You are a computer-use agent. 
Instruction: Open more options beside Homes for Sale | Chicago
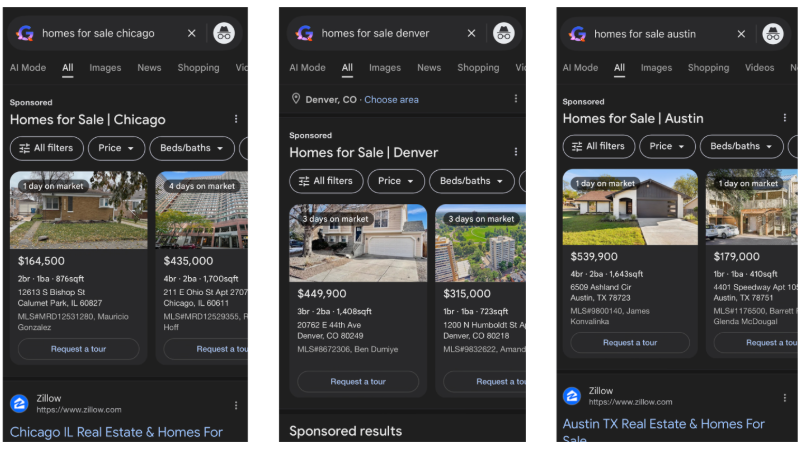point(236,119)
